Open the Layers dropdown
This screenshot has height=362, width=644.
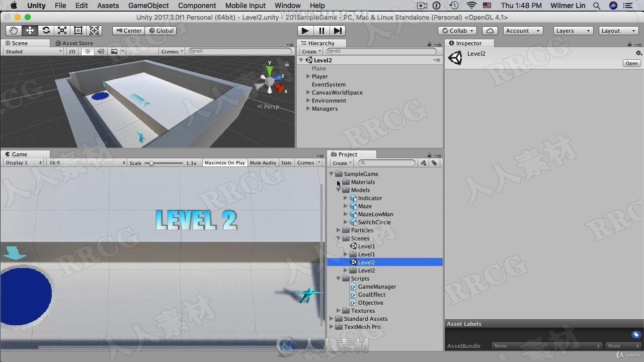(x=573, y=31)
